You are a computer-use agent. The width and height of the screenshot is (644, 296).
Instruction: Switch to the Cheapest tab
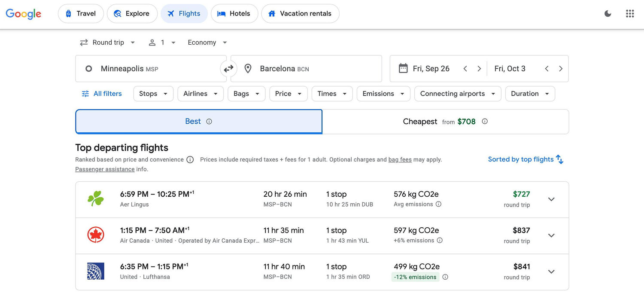coord(446,122)
